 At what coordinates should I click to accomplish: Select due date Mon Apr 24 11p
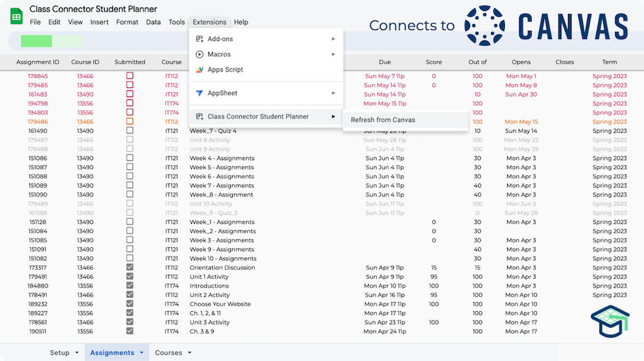tap(385, 332)
